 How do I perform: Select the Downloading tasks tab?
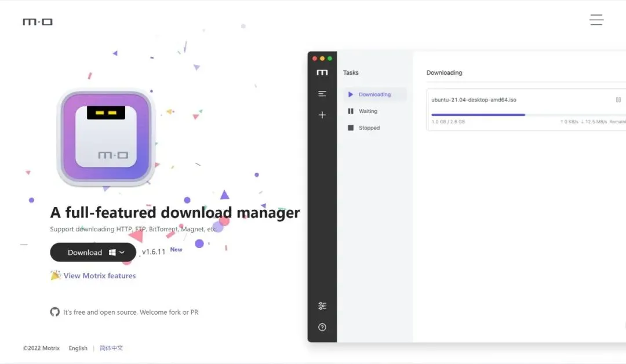pyautogui.click(x=374, y=94)
